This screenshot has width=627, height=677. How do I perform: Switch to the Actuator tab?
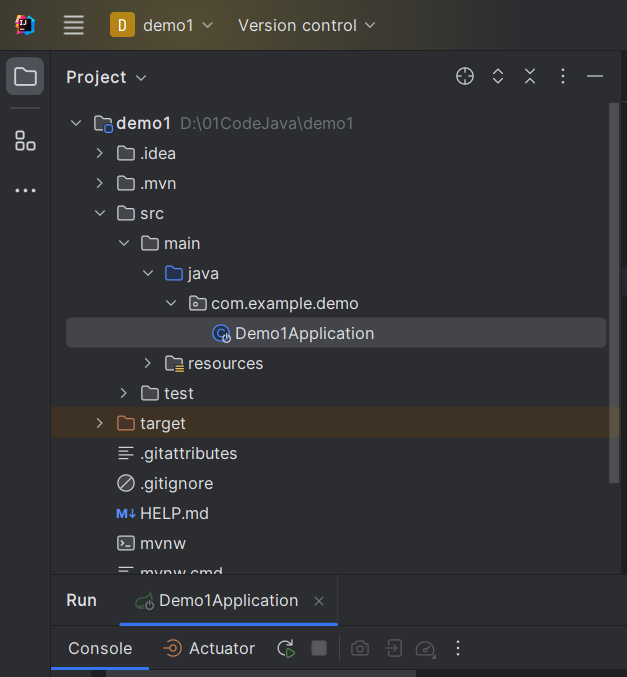pos(209,649)
